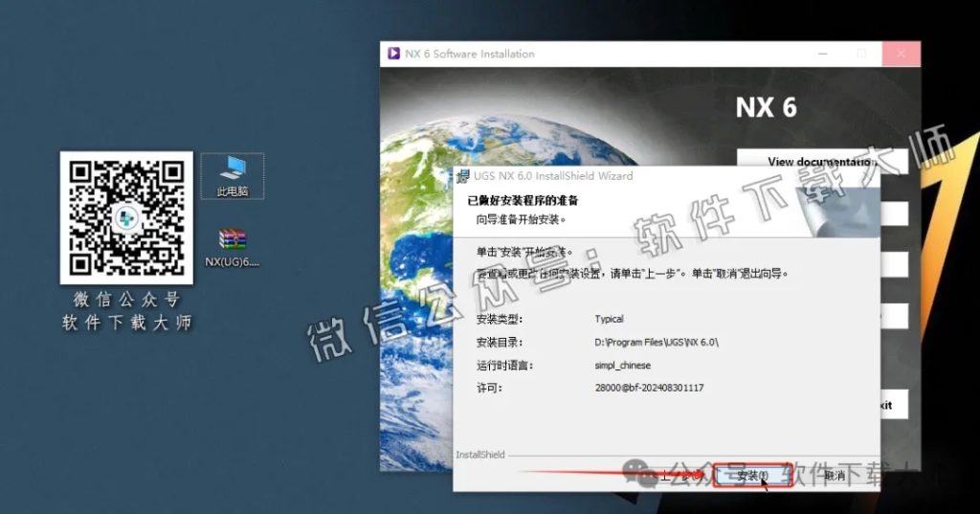
Task: Click View documentation in NX 6 window
Action: 822,162
